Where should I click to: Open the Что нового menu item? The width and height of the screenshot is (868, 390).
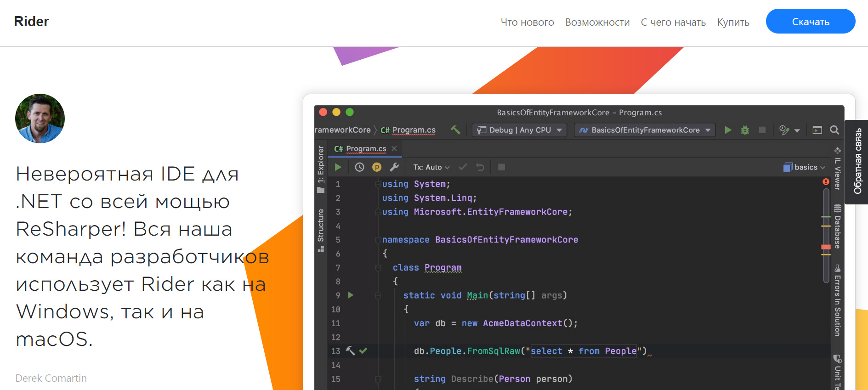click(528, 22)
